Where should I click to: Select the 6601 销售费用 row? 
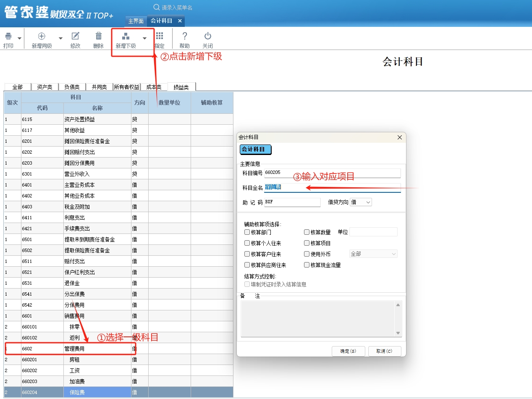pos(118,316)
